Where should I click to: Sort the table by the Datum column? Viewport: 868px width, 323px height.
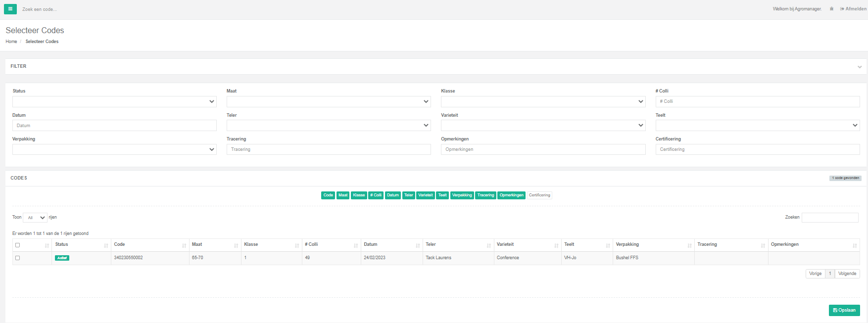point(418,245)
